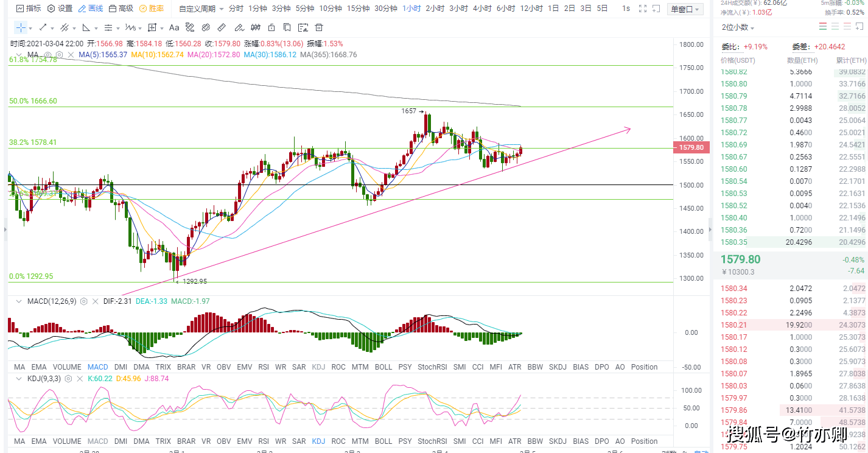Switch to the 1小时 timeframe

pos(411,9)
